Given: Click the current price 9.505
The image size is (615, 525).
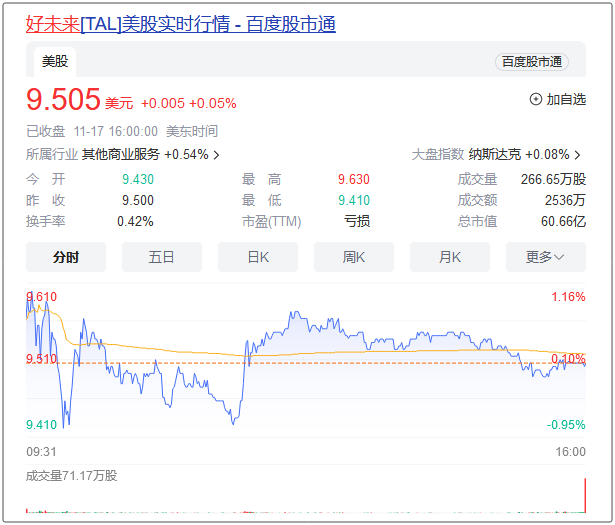Looking at the screenshot, I should pyautogui.click(x=63, y=99).
